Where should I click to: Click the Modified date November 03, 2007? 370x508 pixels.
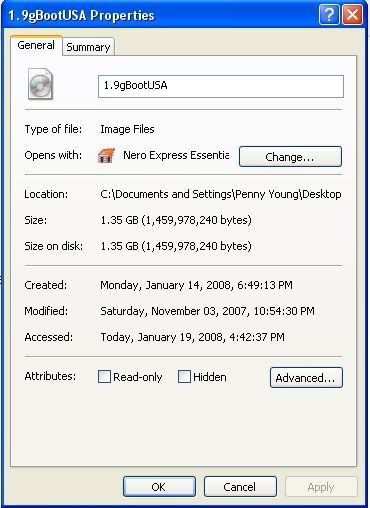(207, 311)
